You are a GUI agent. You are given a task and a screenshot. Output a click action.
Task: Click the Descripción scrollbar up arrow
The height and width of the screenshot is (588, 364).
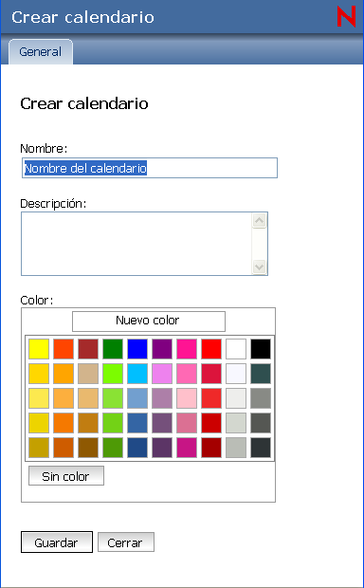pos(259,220)
